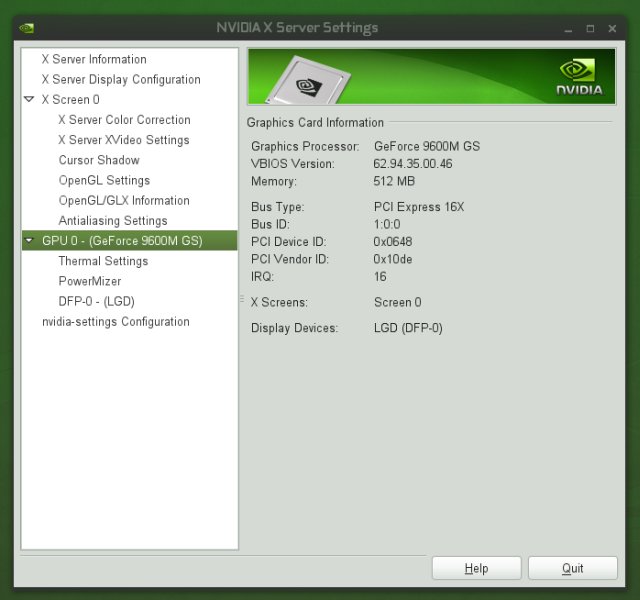Click the Display Devices label

pos(295,328)
